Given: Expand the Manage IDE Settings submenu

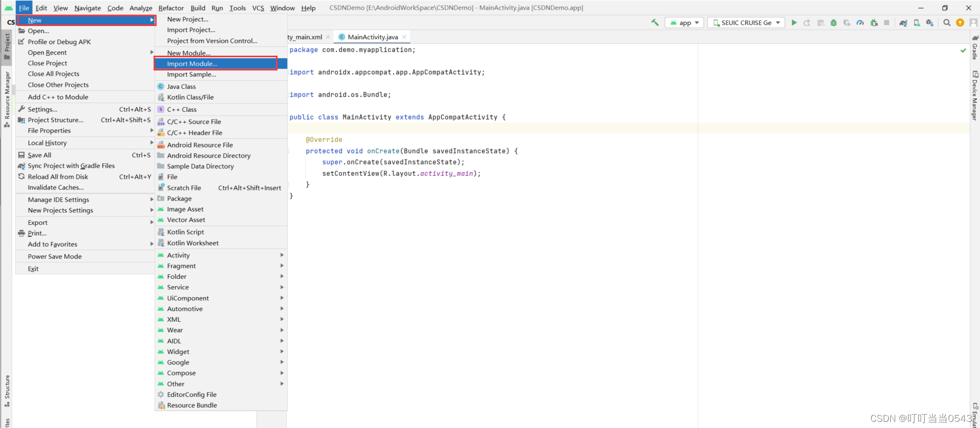Looking at the screenshot, I should (x=86, y=200).
